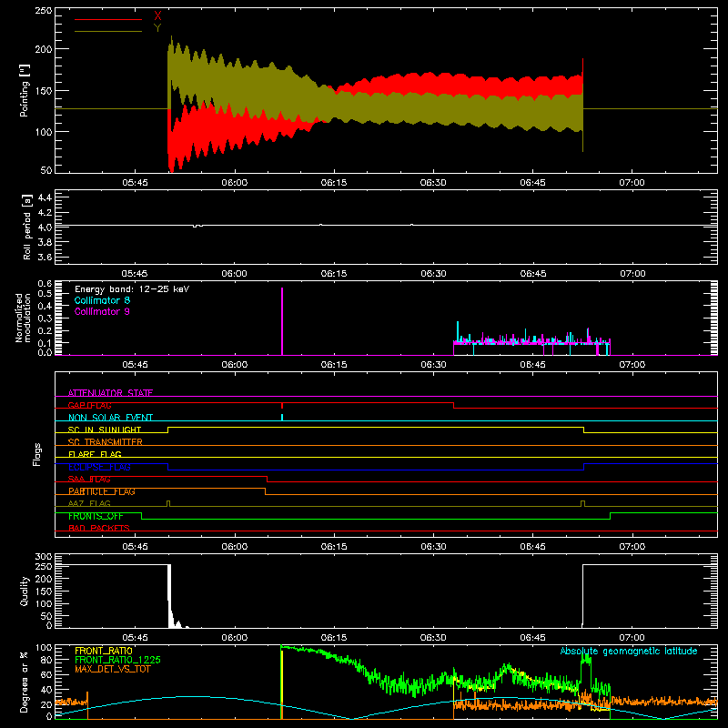Click the yellow FRONT_RATIO legend label
728x728 pixels.
click(x=104, y=651)
